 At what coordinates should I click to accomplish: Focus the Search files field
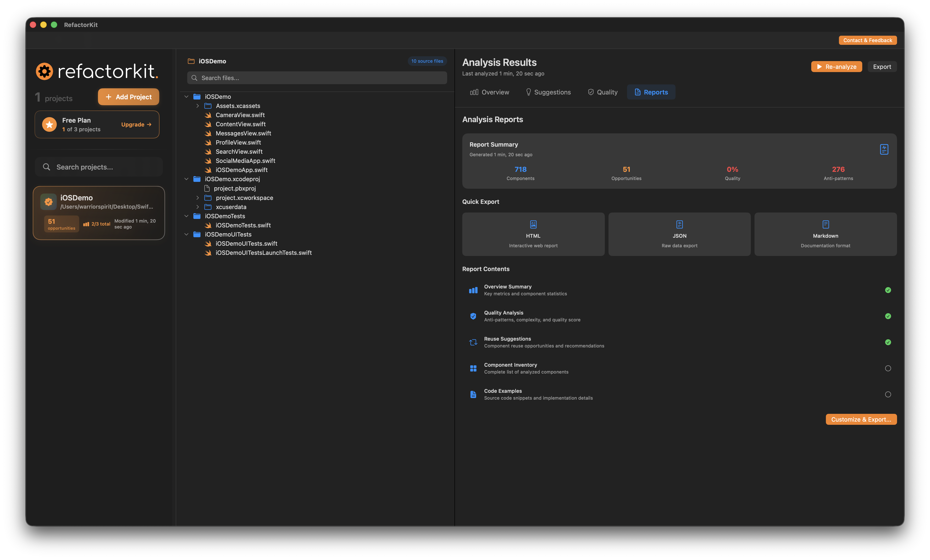[317, 78]
